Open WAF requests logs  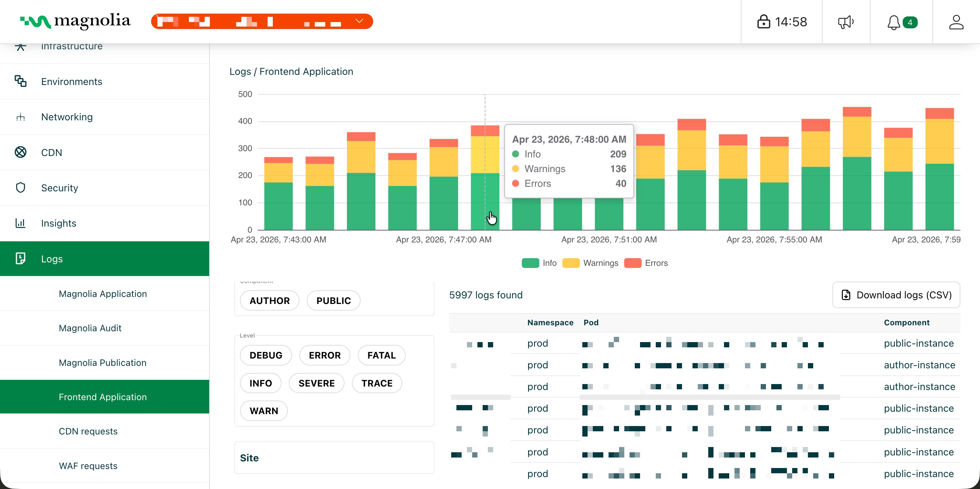coord(105,466)
